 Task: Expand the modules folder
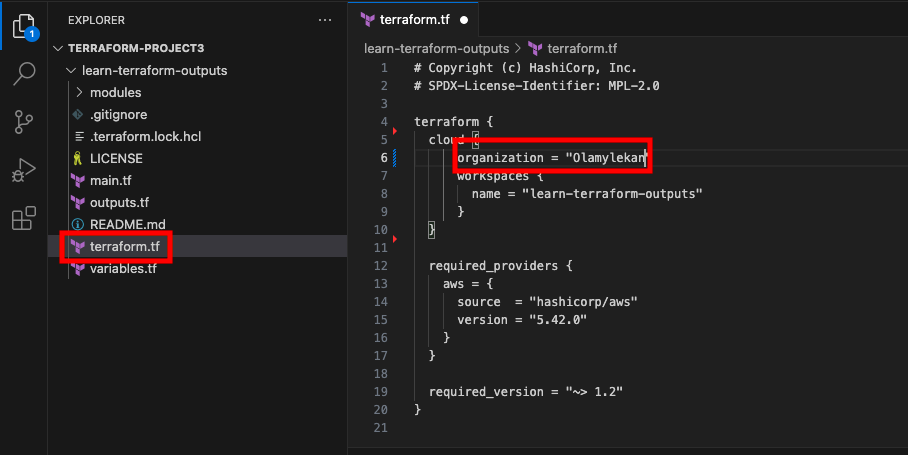pos(115,93)
